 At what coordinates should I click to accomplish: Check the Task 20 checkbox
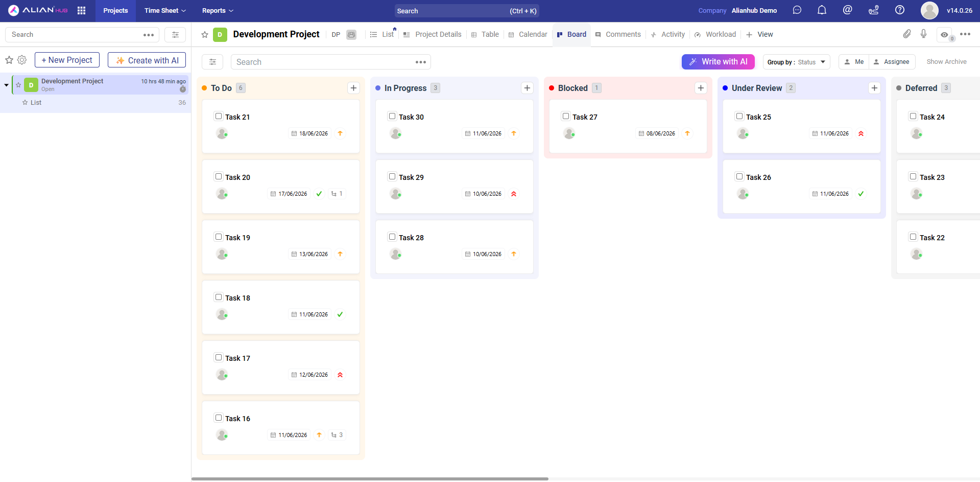219,176
